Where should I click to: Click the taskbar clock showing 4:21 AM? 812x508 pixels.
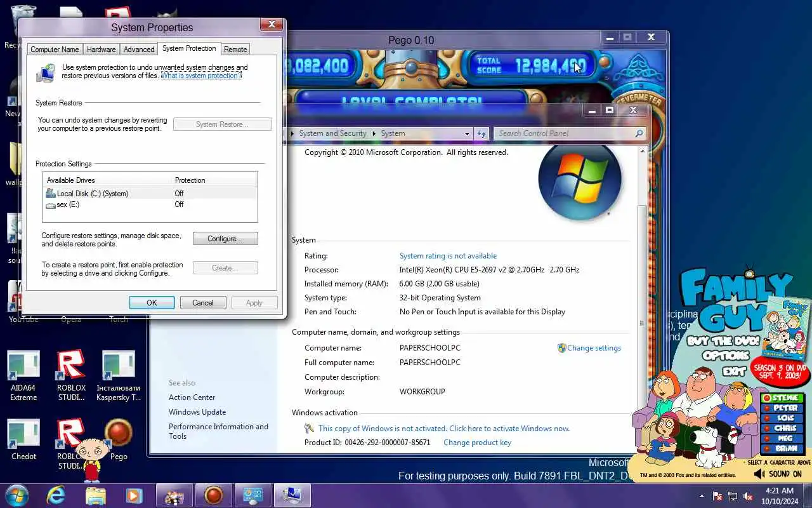coord(780,495)
